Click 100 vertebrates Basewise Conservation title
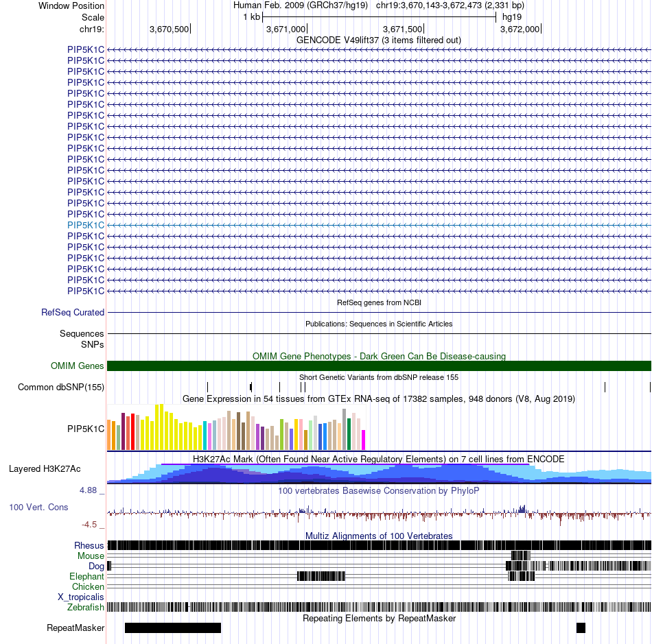Viewport: 652px width, 644px height. 378,490
